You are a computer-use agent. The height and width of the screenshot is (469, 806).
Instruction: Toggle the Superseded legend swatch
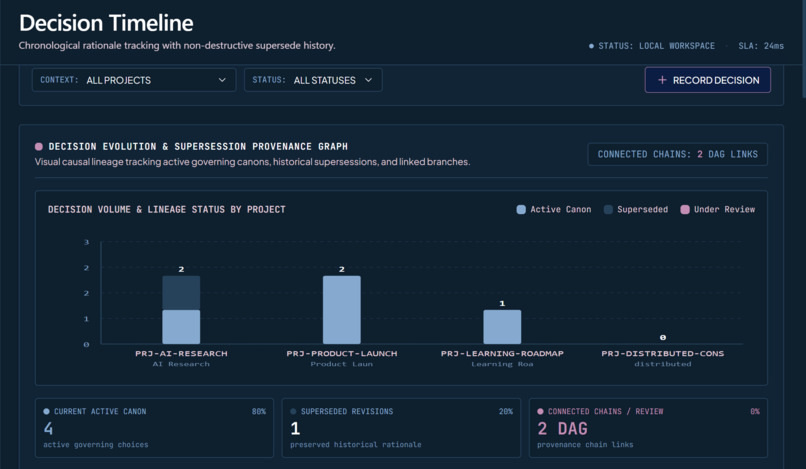click(608, 209)
